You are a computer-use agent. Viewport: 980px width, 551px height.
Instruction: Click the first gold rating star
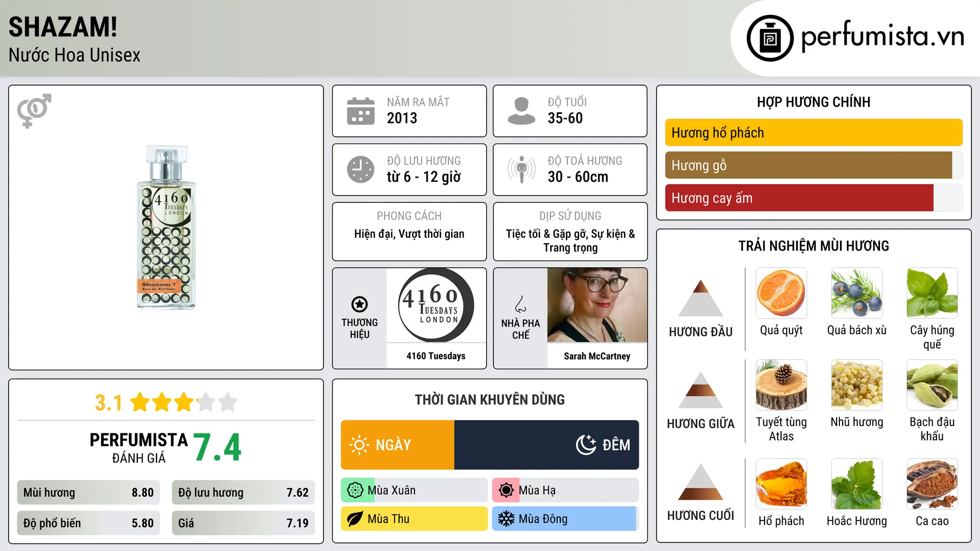click(x=140, y=402)
